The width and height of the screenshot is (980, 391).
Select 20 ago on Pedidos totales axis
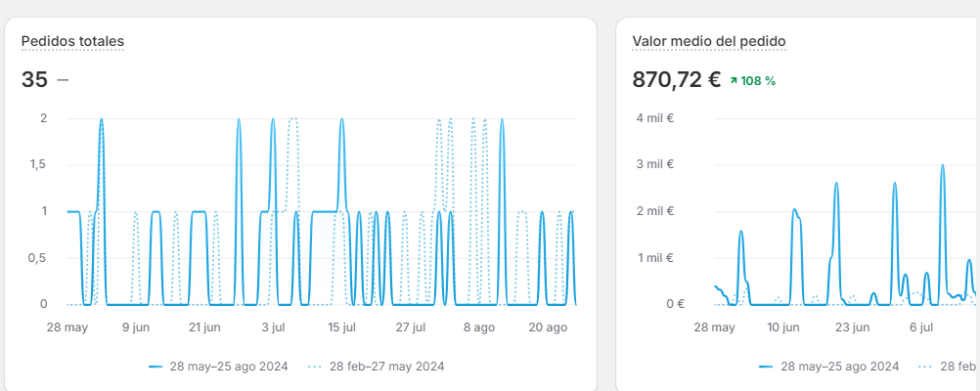coord(548,327)
